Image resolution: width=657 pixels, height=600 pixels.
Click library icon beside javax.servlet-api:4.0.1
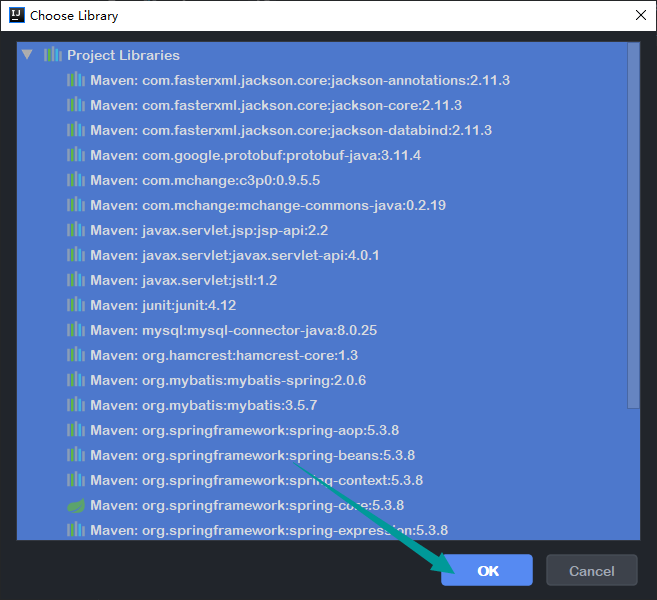pyautogui.click(x=76, y=255)
